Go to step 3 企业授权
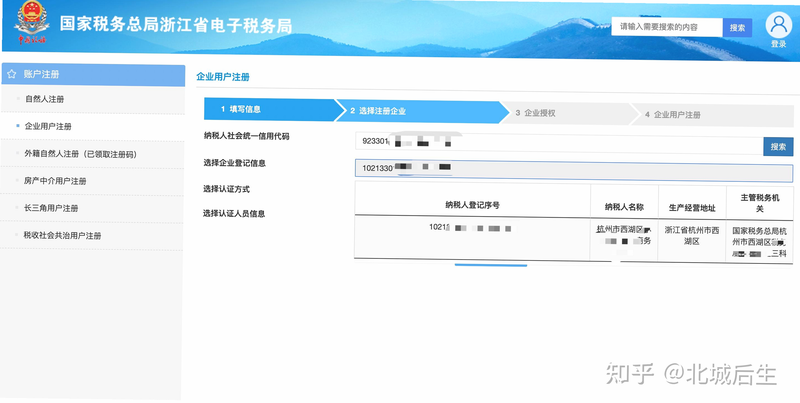This screenshot has height=403, width=800. coord(570,113)
